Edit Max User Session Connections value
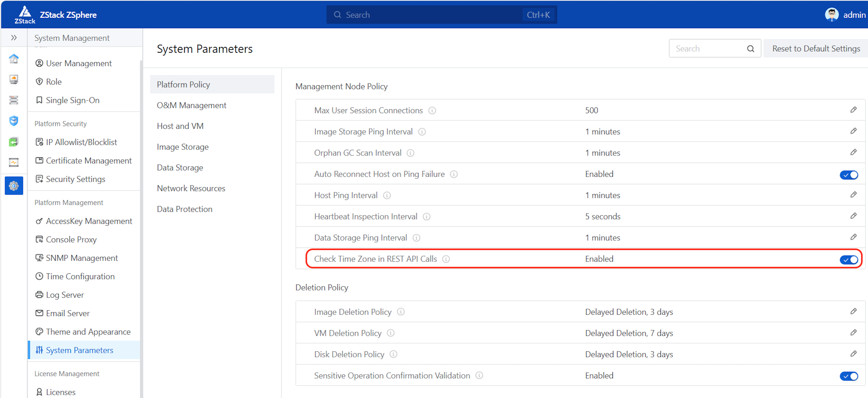The width and height of the screenshot is (868, 398). (853, 110)
